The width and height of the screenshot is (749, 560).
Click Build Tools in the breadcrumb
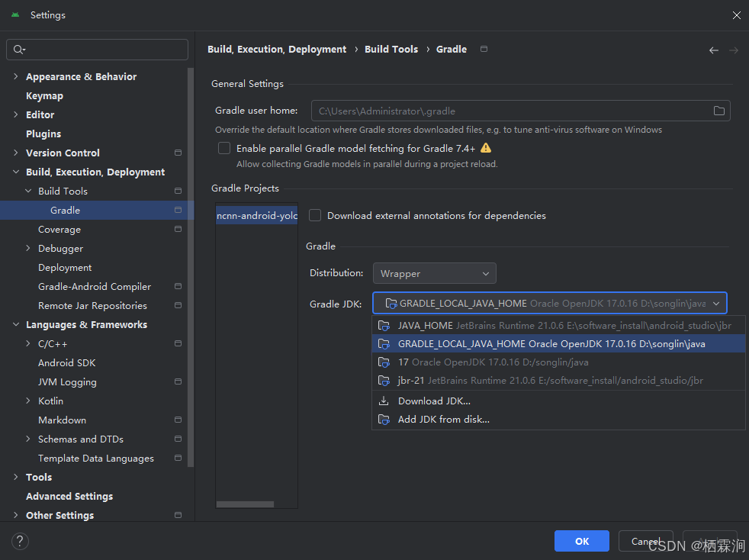click(391, 50)
